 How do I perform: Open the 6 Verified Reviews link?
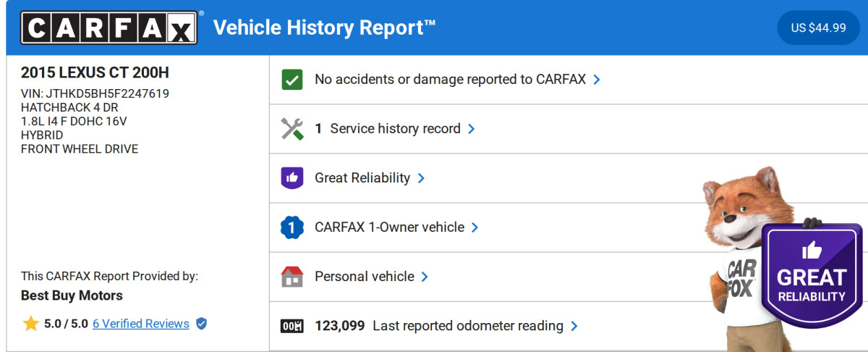pos(140,324)
